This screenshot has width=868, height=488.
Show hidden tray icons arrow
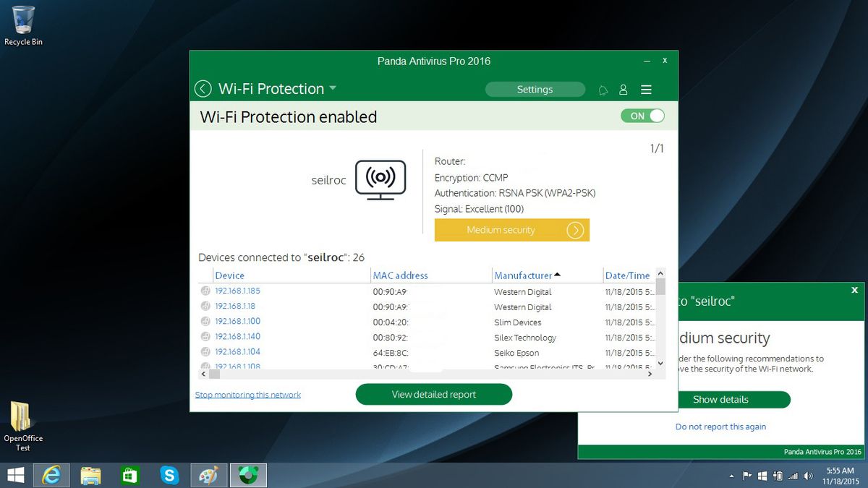pos(732,476)
